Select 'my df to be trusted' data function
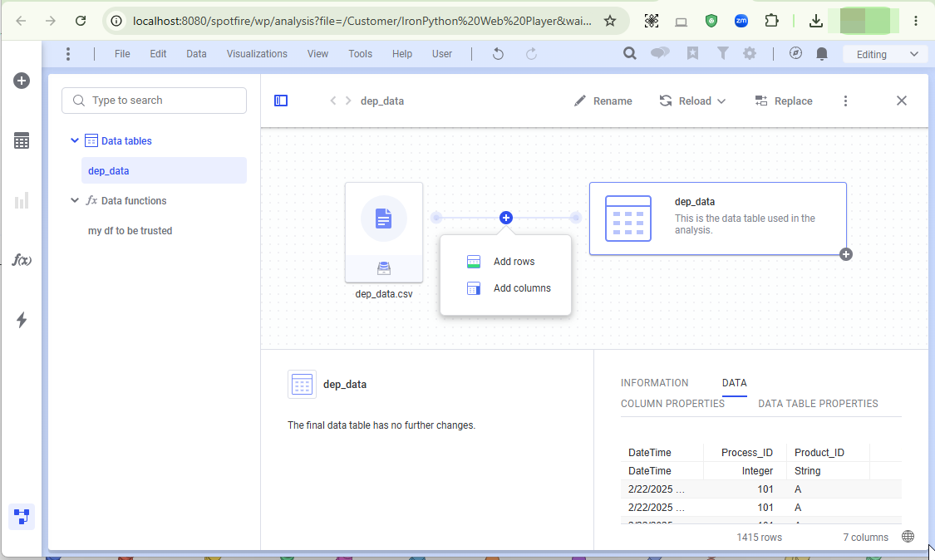The height and width of the screenshot is (560, 935). 130,231
